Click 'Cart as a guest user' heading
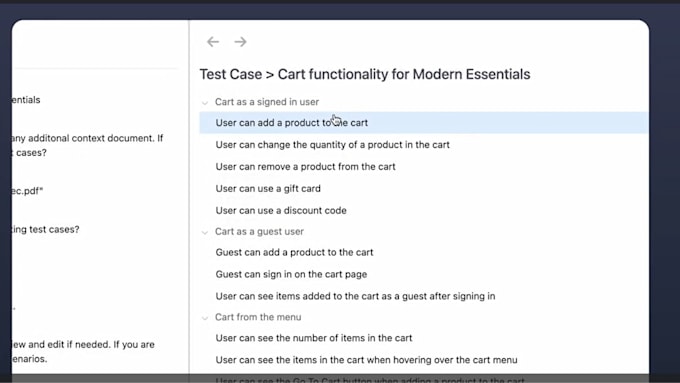The image size is (680, 383). point(259,232)
